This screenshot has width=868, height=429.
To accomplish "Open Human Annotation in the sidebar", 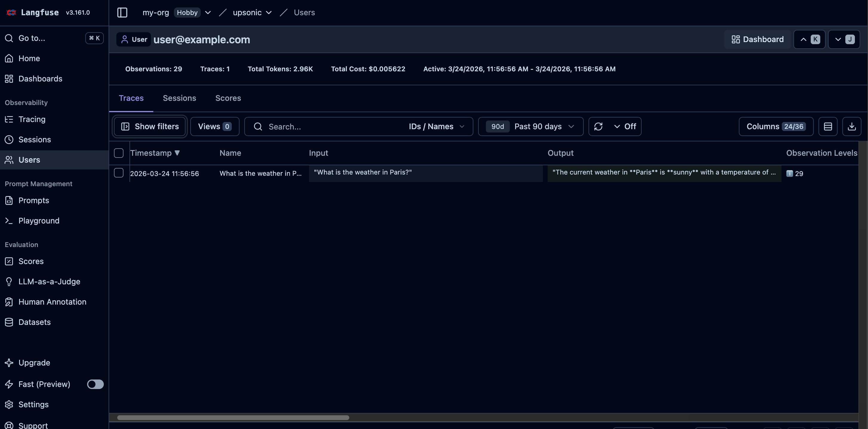I will (54, 302).
